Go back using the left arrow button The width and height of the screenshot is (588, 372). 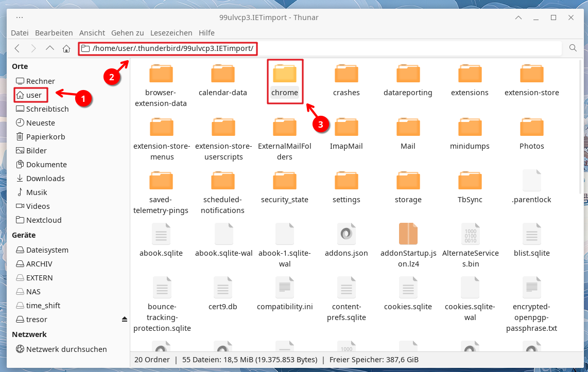[x=17, y=48]
